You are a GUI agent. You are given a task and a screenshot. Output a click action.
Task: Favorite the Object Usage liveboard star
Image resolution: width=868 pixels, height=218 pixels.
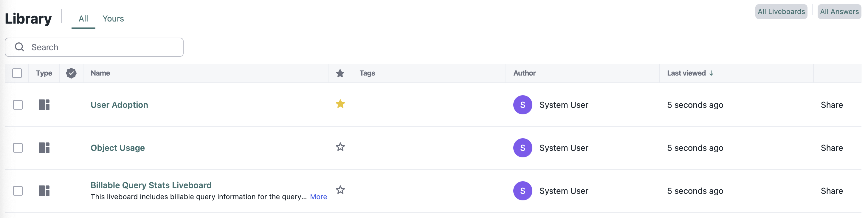pos(340,147)
